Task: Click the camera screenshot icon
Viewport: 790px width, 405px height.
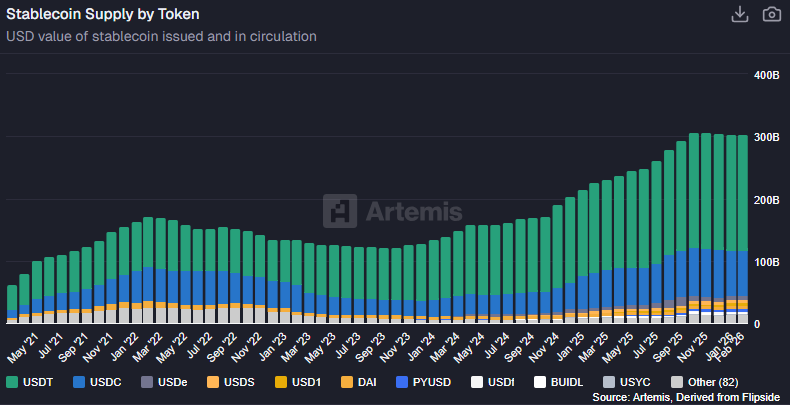Action: pyautogui.click(x=771, y=14)
